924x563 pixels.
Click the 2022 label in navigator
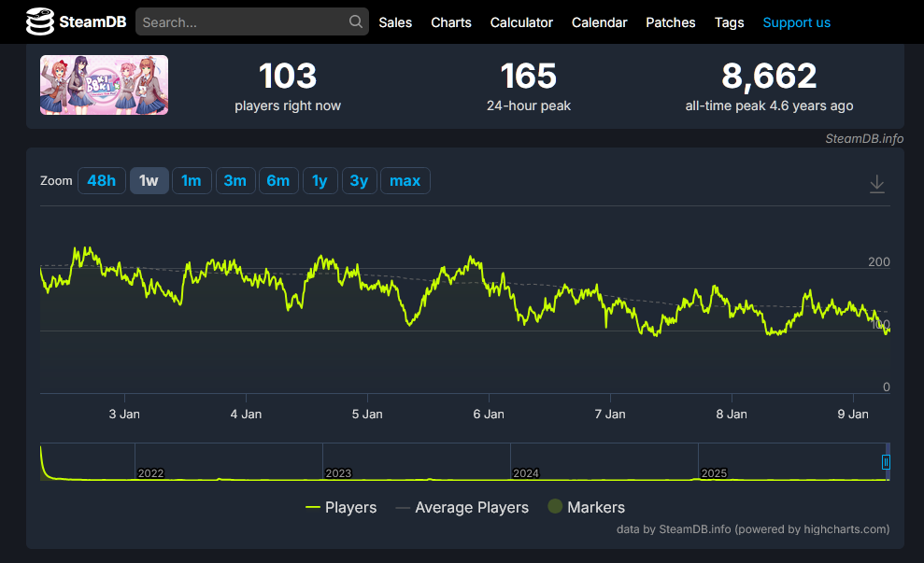click(x=150, y=473)
